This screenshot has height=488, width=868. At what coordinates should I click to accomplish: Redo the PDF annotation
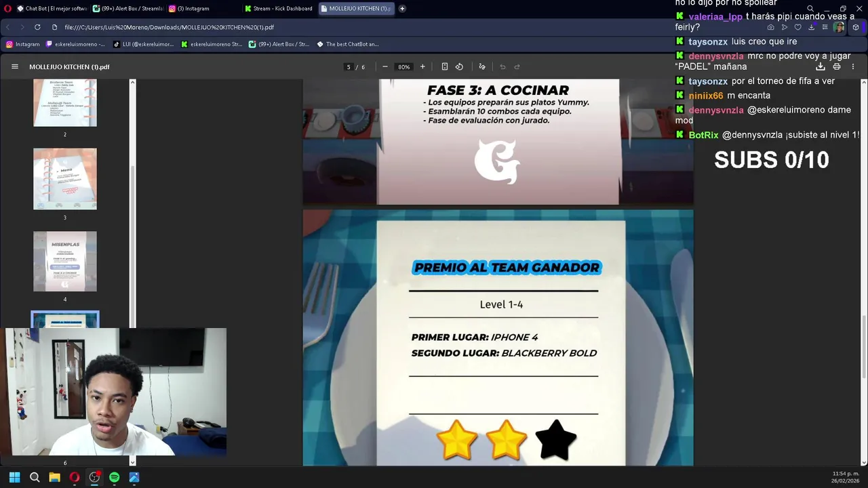tap(517, 66)
